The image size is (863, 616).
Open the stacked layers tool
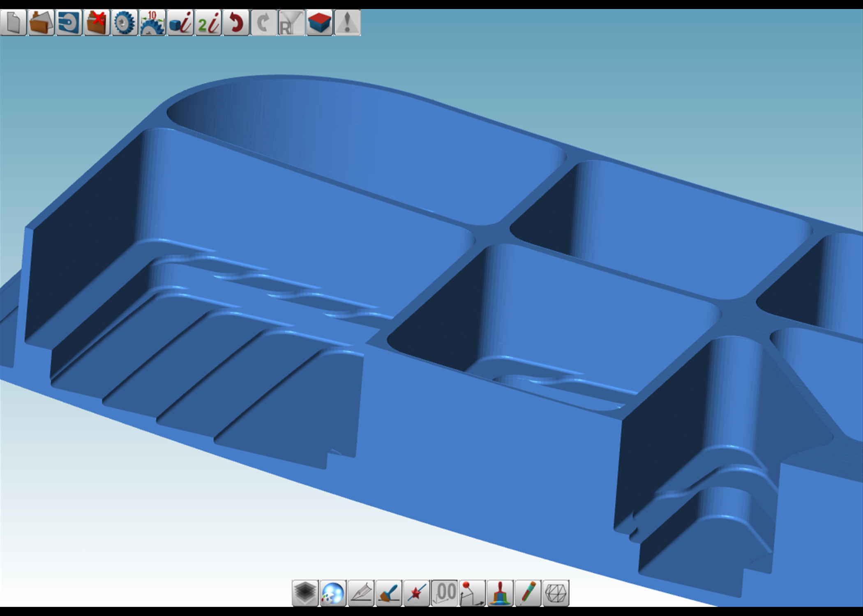point(305,593)
